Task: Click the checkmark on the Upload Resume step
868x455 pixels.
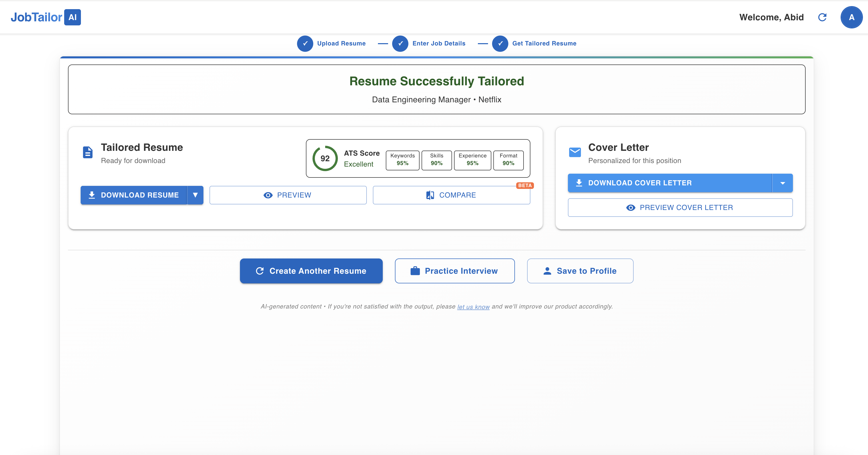Action: pyautogui.click(x=305, y=43)
